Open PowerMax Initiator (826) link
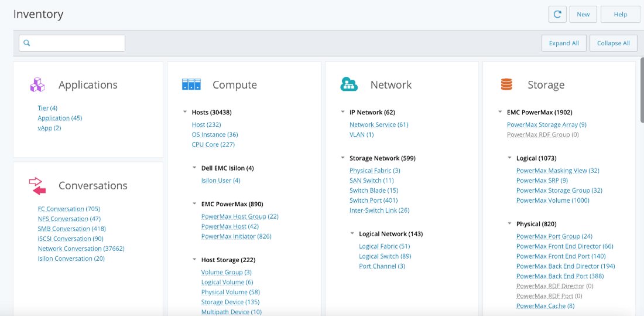This screenshot has width=644, height=316. (236, 236)
